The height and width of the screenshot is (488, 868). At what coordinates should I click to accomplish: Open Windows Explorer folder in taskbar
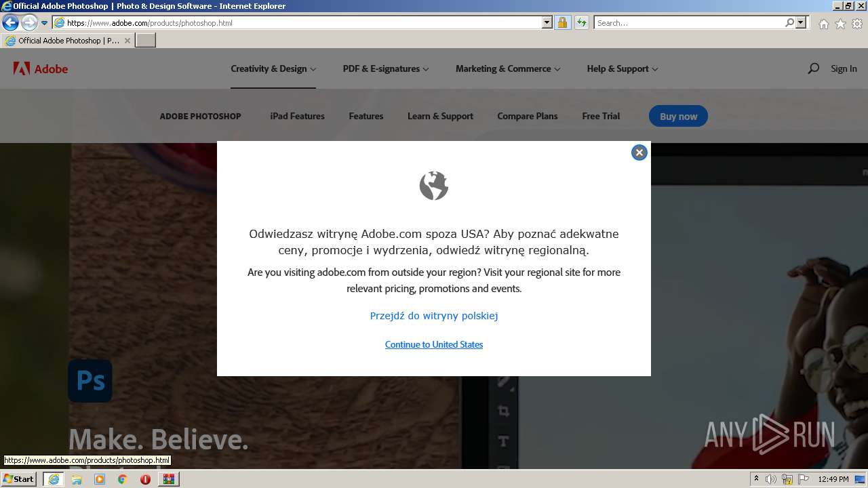click(77, 479)
